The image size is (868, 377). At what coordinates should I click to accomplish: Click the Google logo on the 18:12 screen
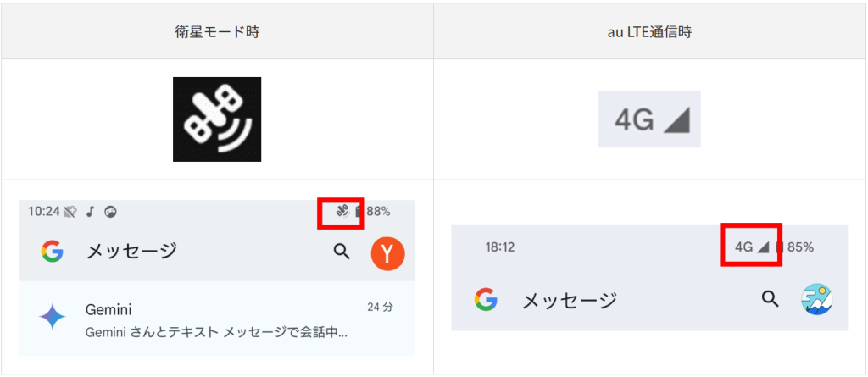coord(486,299)
